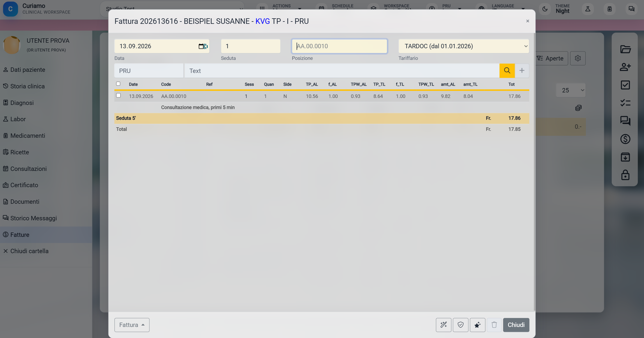Open the chat bubbles icon in right toolbar
Viewport: 644px width, 338px height.
tap(625, 121)
